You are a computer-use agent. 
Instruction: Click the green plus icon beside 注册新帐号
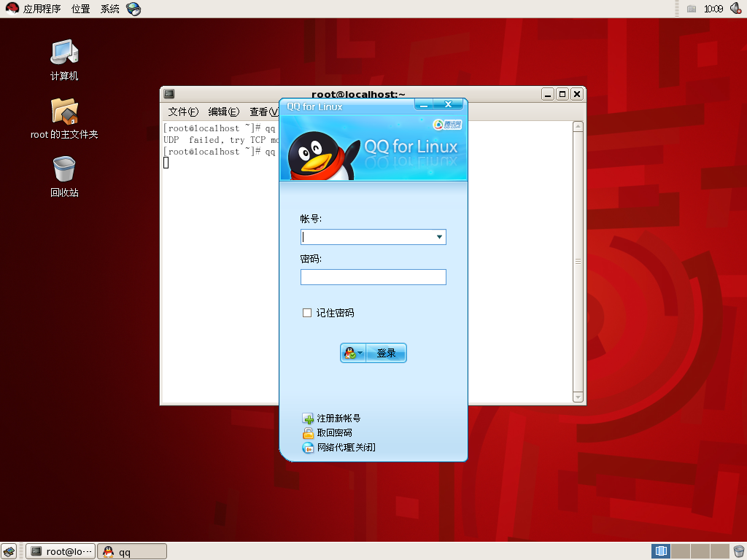pos(308,419)
